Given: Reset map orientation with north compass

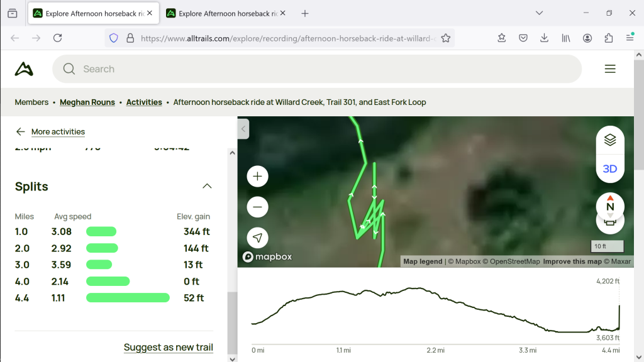Looking at the screenshot, I should point(609,206).
